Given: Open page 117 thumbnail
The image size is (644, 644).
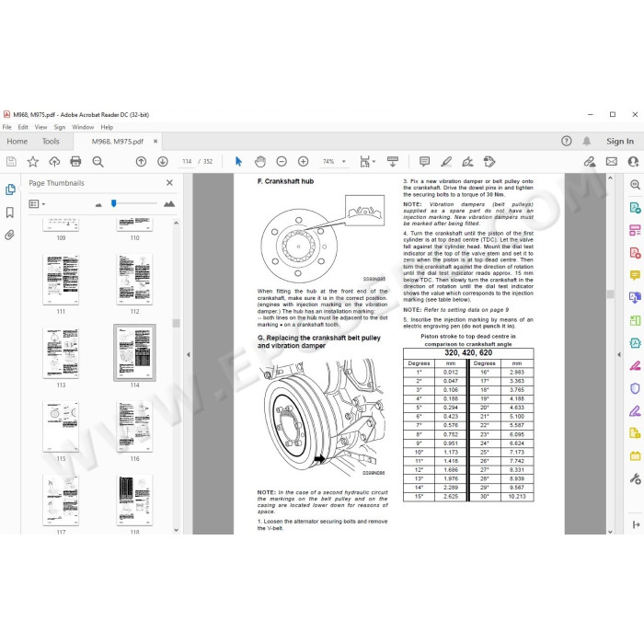Looking at the screenshot, I should [x=61, y=500].
